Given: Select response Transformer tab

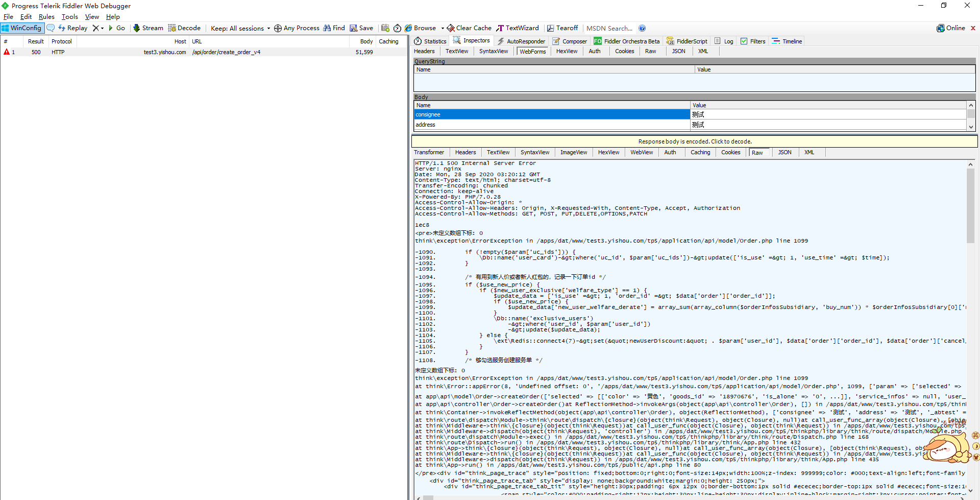Looking at the screenshot, I should tap(429, 152).
